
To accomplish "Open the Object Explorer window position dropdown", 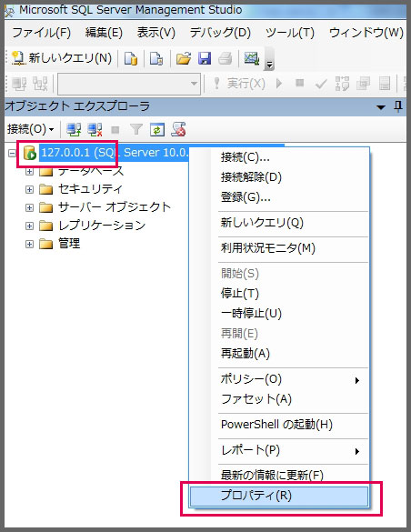I will pyautogui.click(x=381, y=107).
